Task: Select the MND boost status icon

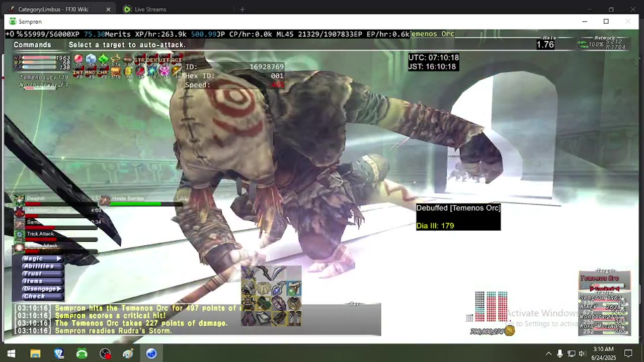Action: click(x=91, y=71)
